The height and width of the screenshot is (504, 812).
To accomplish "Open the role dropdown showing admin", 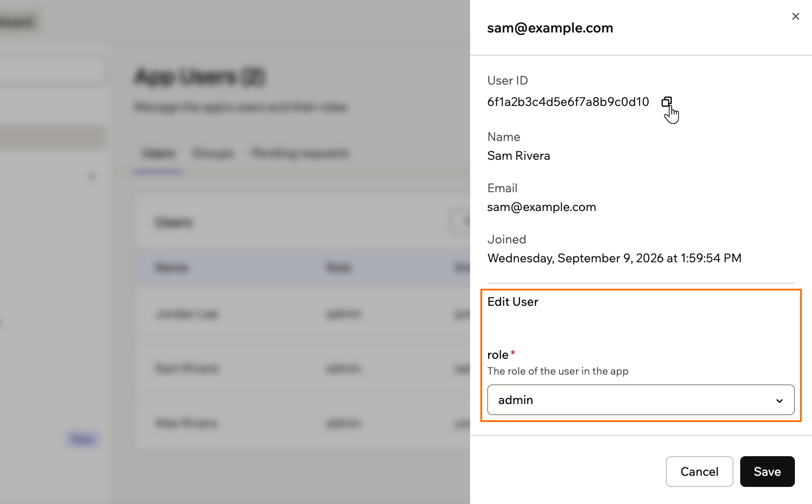I will click(641, 400).
